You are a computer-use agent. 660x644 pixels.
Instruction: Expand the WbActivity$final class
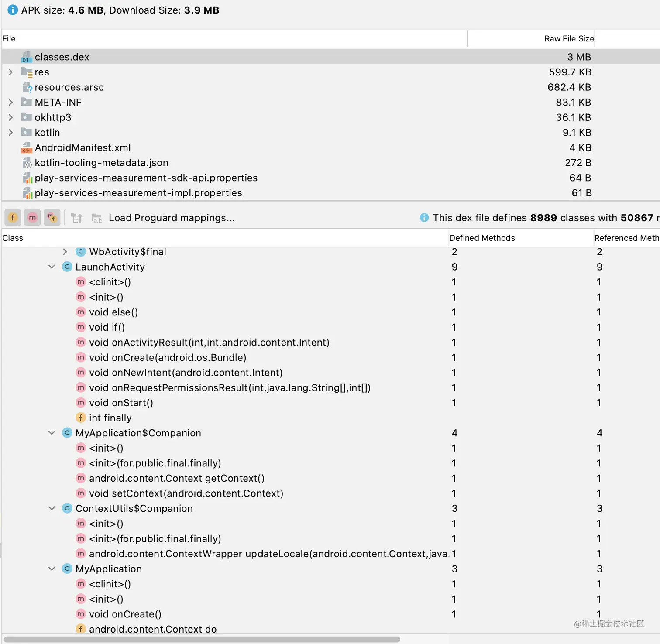(65, 252)
